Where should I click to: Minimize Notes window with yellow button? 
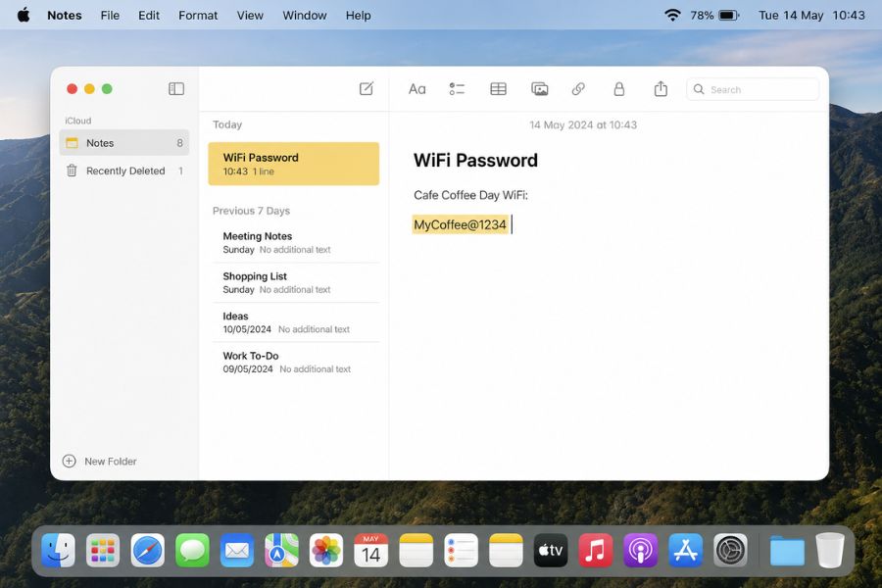click(89, 89)
